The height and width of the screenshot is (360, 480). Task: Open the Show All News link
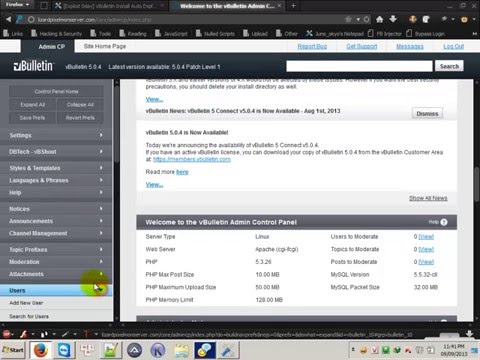(428, 198)
